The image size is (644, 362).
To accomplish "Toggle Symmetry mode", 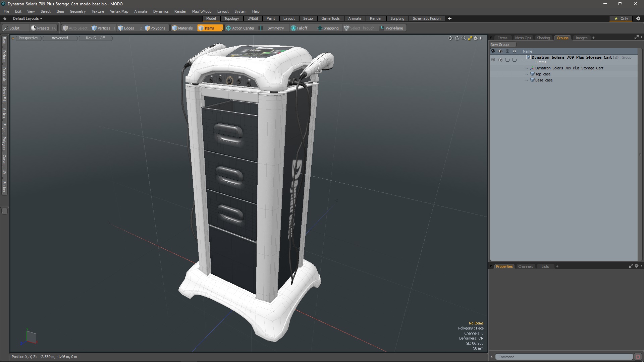I will pos(272,28).
